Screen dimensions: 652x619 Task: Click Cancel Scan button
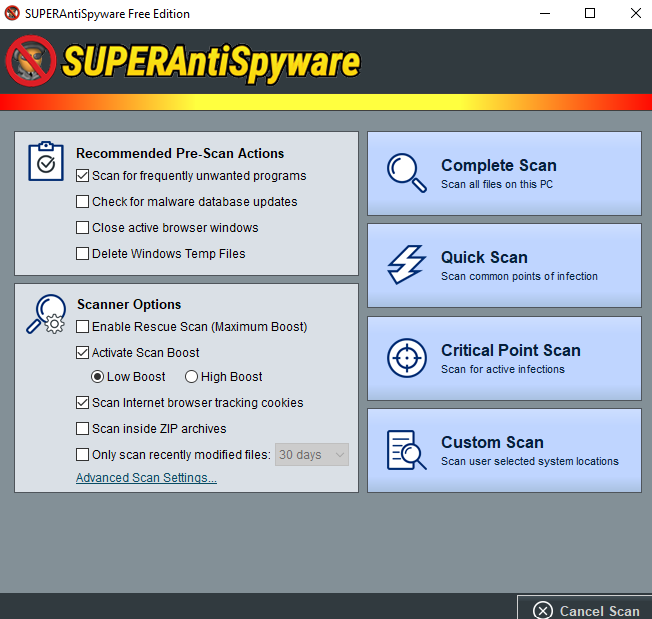click(x=585, y=607)
